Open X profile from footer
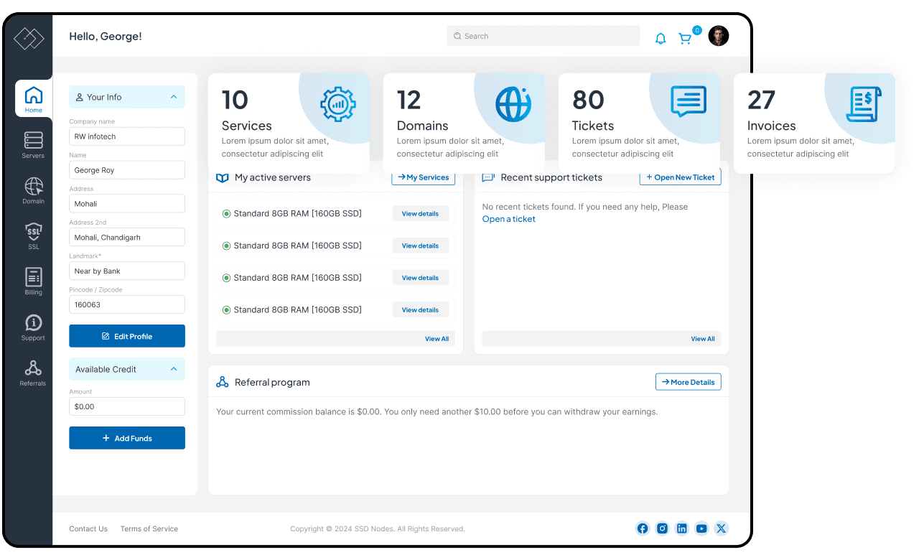The width and height of the screenshot is (924, 560). [722, 528]
